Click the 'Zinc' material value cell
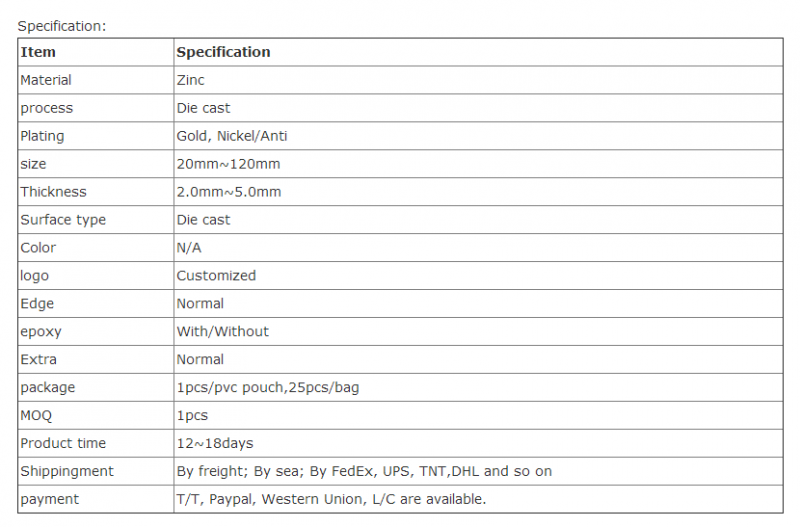The height and width of the screenshot is (527, 800). coord(478,80)
